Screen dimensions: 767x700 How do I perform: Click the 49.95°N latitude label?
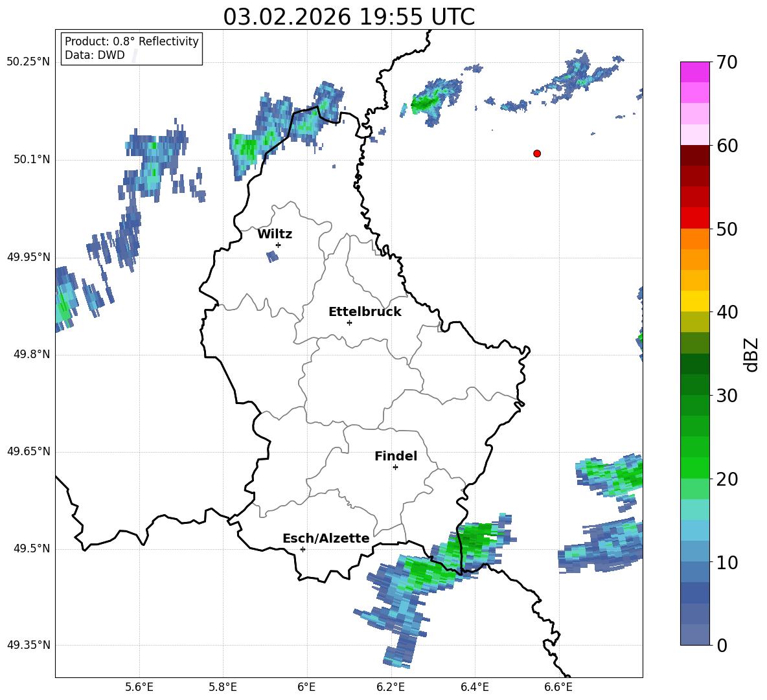pyautogui.click(x=29, y=257)
